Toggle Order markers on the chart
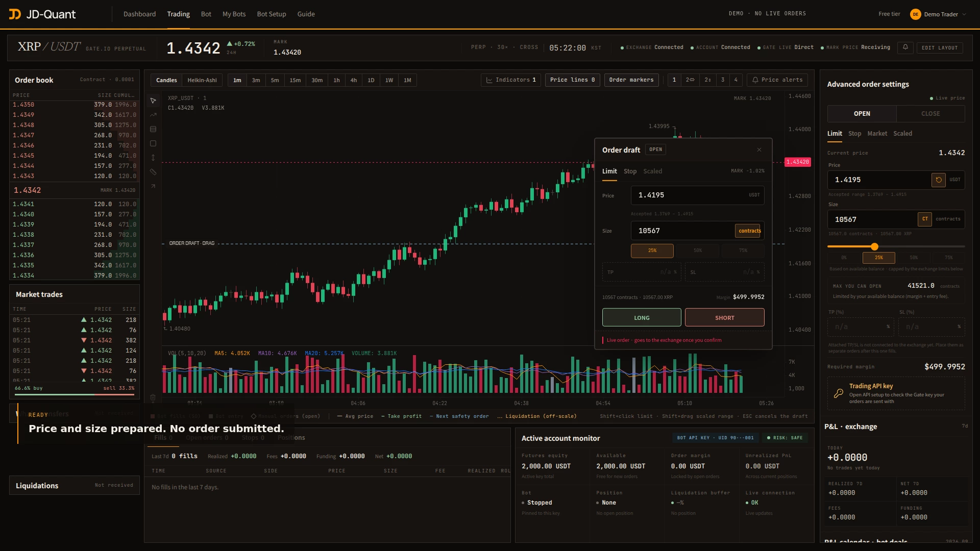980x551 pixels. (x=631, y=80)
